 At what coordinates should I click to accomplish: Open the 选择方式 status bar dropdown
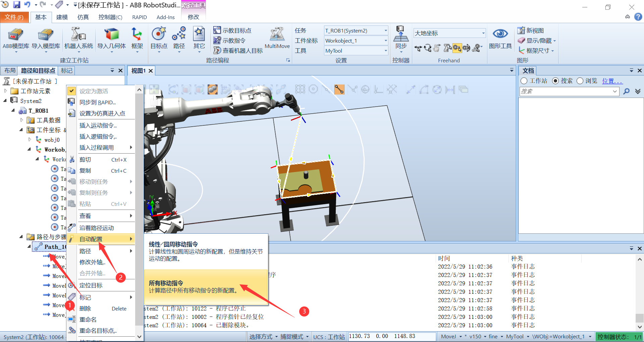(264, 337)
